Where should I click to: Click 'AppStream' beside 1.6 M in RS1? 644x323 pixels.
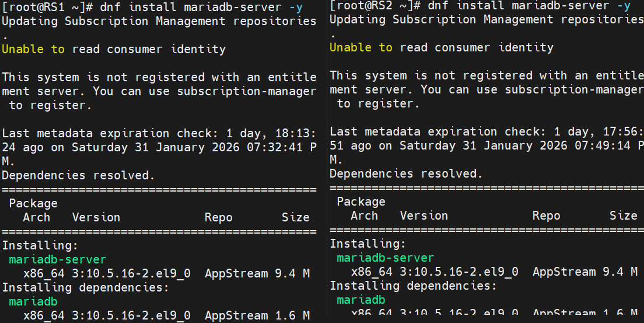click(236, 315)
